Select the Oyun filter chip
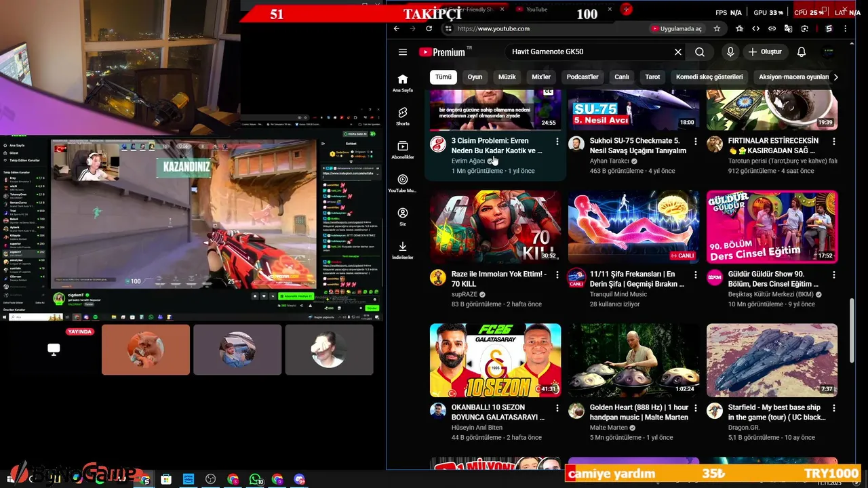Viewport: 868px width, 488px height. coord(475,77)
